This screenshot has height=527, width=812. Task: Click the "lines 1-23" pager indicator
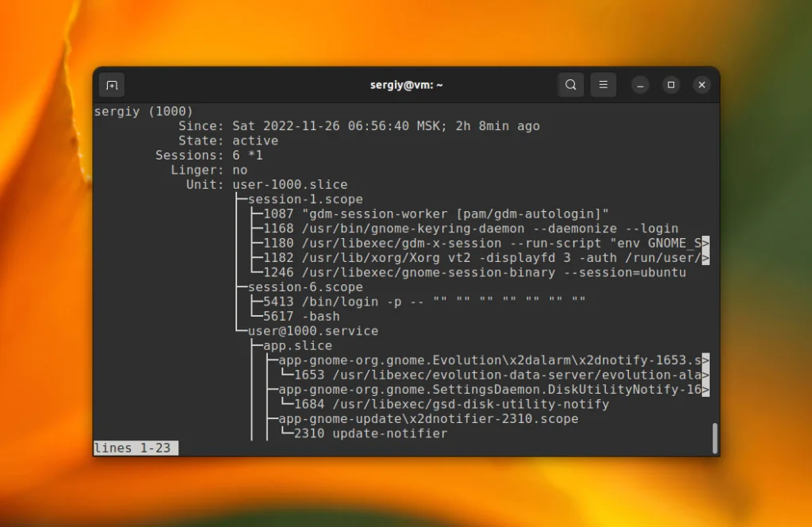tap(135, 448)
